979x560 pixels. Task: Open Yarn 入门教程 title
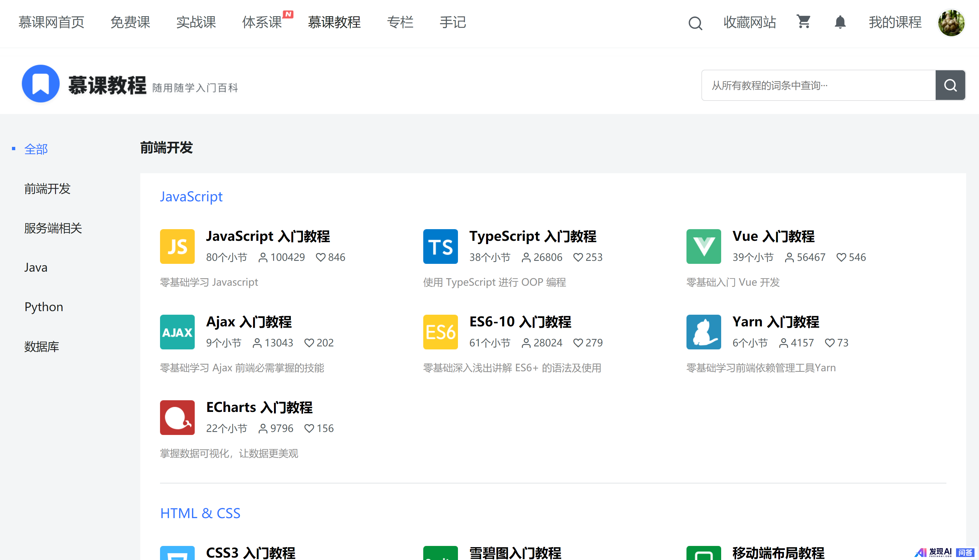[x=775, y=322]
